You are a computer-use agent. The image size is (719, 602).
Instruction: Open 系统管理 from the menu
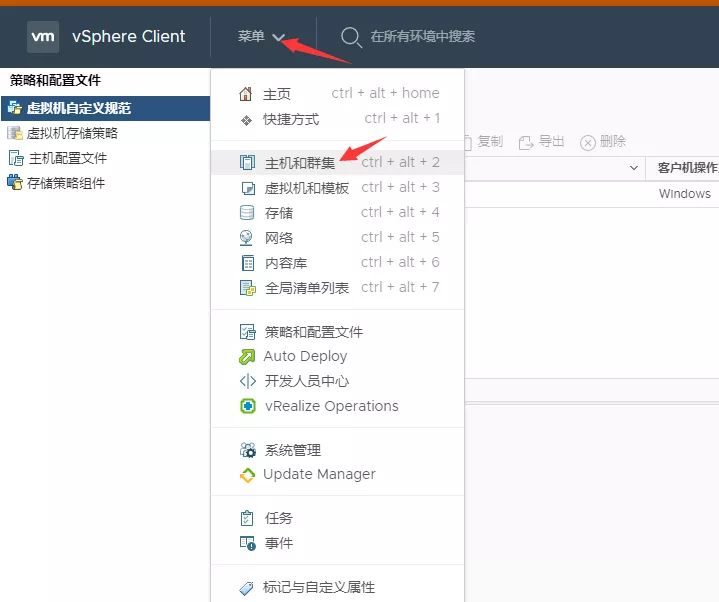click(x=292, y=451)
